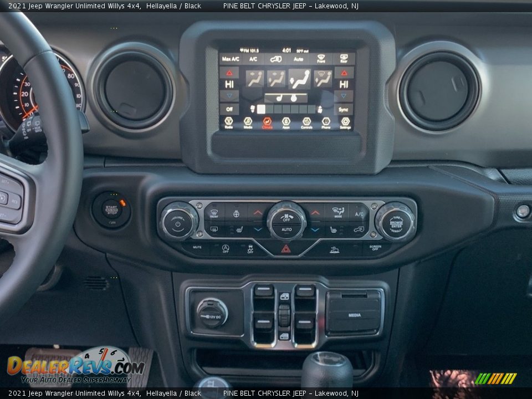The image size is (532, 399).
Task: Select floor airflow mode on touchscreen
Action: [x=299, y=79]
